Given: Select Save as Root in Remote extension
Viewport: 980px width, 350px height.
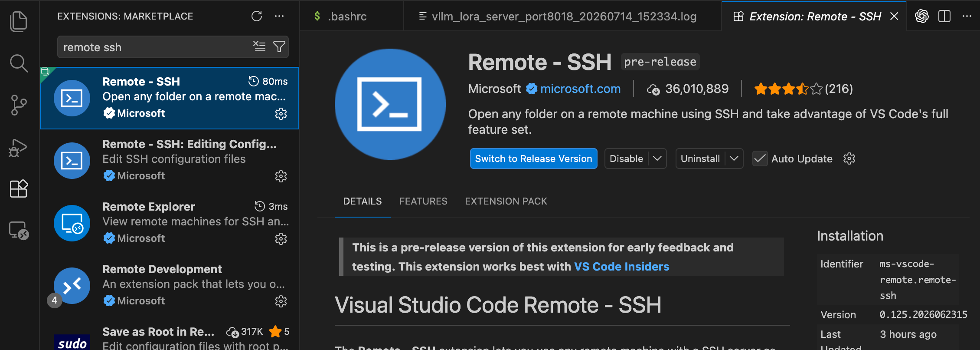Looking at the screenshot, I should point(170,334).
